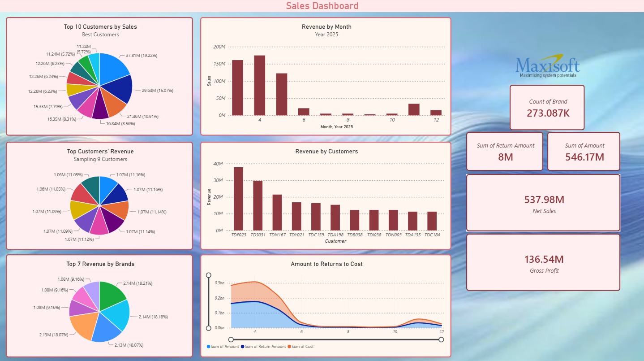Click the 'Revenue by Month' chart title

(326, 27)
